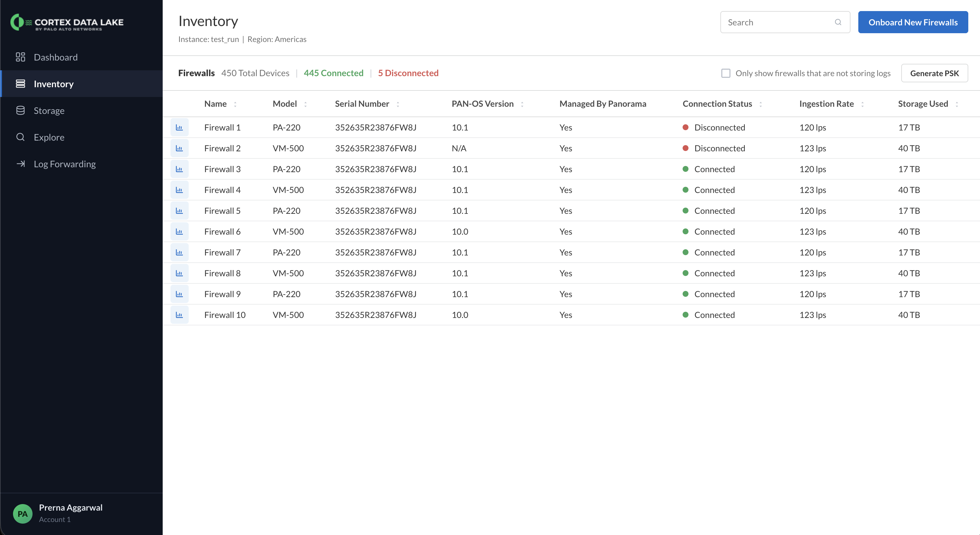Click the Cortex Data Lake logo
Screen dimensions: 980x535
(x=67, y=22)
